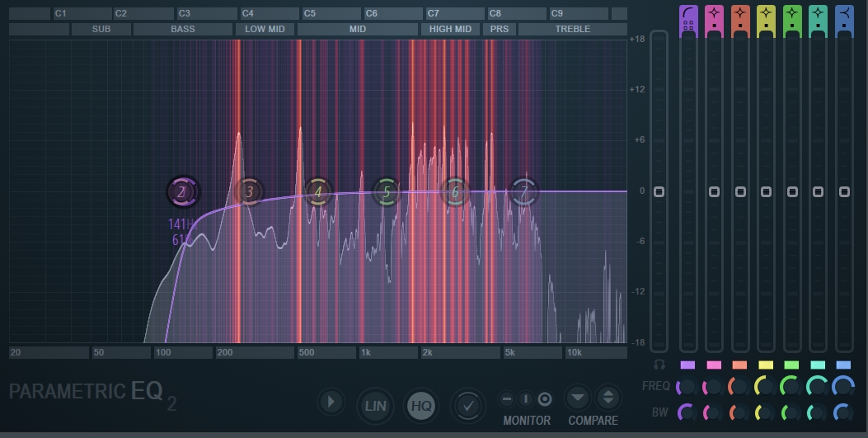Open the COMPARE down-arrow dropdown
Image resolution: width=868 pixels, height=438 pixels.
[x=578, y=398]
